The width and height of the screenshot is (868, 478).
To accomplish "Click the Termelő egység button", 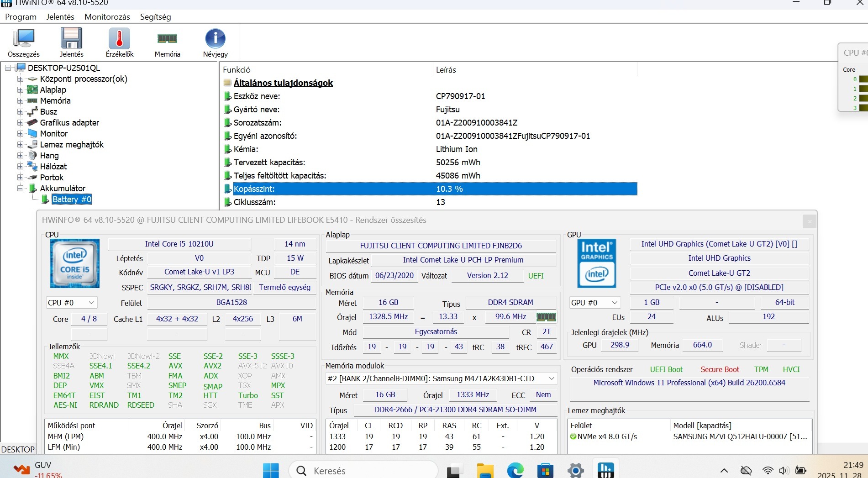I will (284, 287).
